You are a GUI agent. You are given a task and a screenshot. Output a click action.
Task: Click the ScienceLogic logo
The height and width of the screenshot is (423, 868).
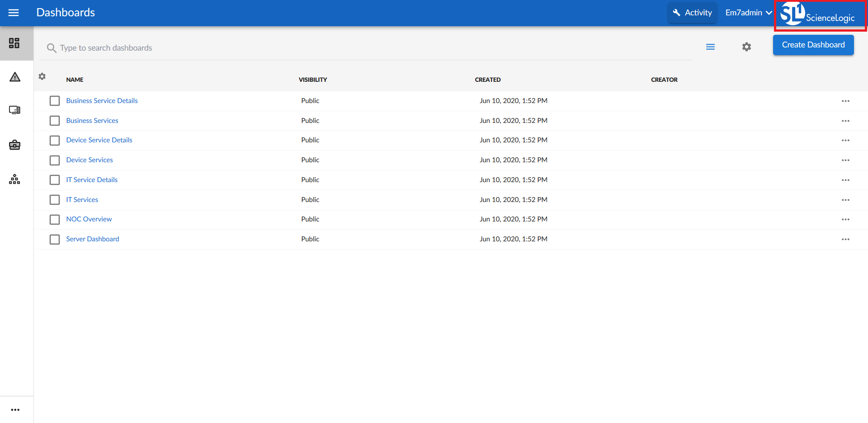tap(819, 15)
